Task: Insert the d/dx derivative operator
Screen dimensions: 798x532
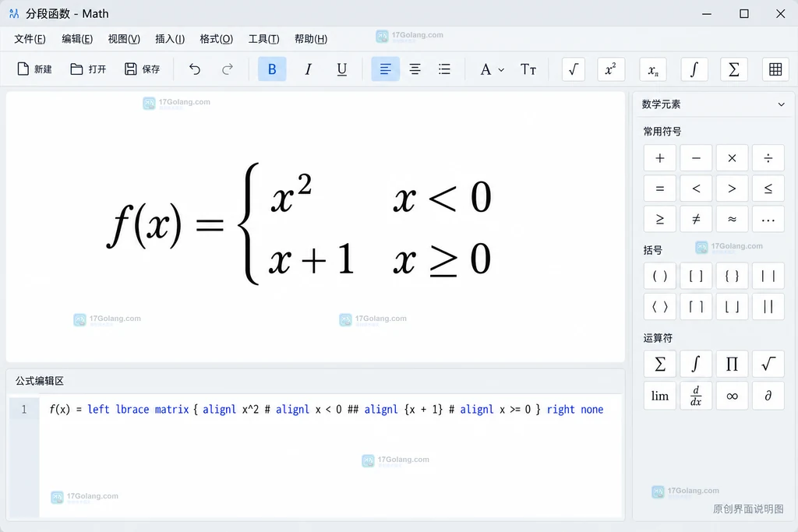Action: coord(696,396)
